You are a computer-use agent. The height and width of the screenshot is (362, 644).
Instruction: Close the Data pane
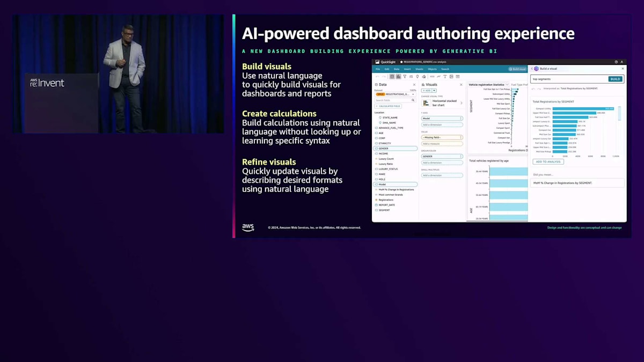[x=414, y=85]
